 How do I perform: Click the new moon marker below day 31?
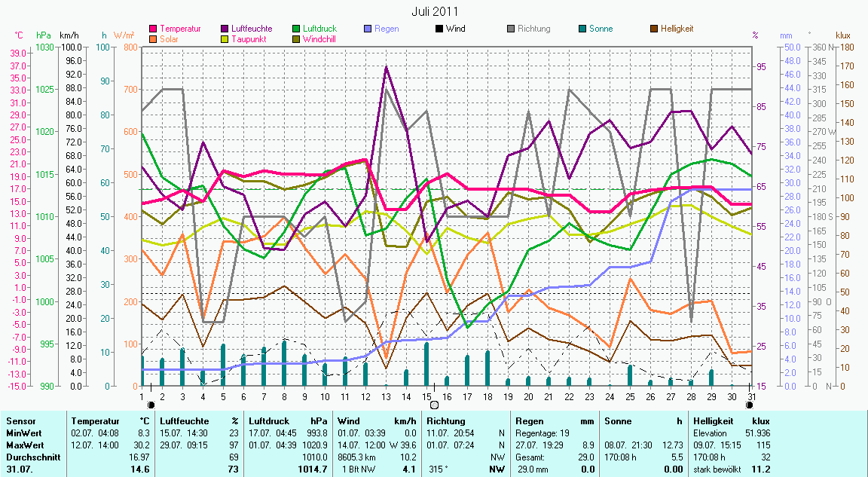pyautogui.click(x=750, y=405)
